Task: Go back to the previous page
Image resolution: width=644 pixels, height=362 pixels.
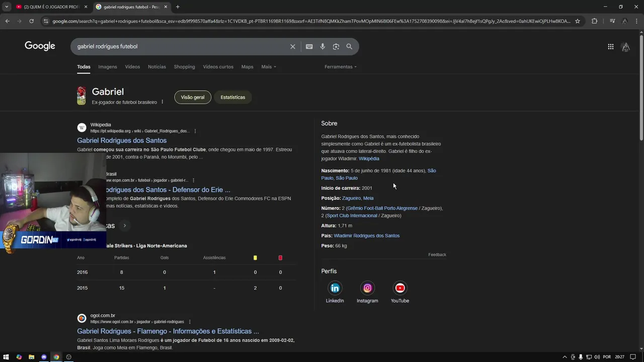Action: pyautogui.click(x=7, y=21)
